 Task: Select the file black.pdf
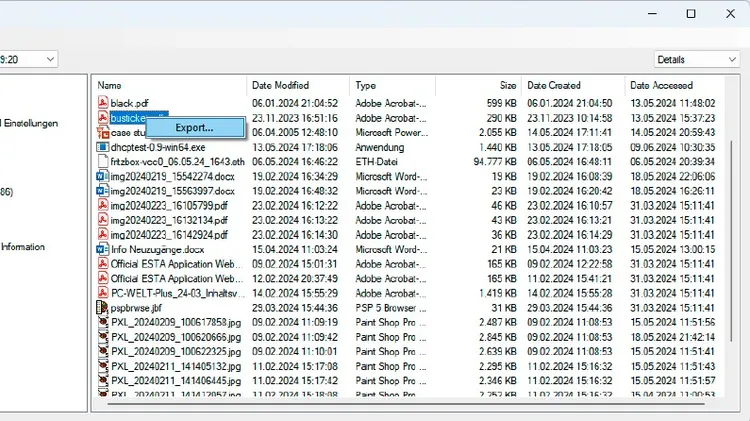pos(130,103)
